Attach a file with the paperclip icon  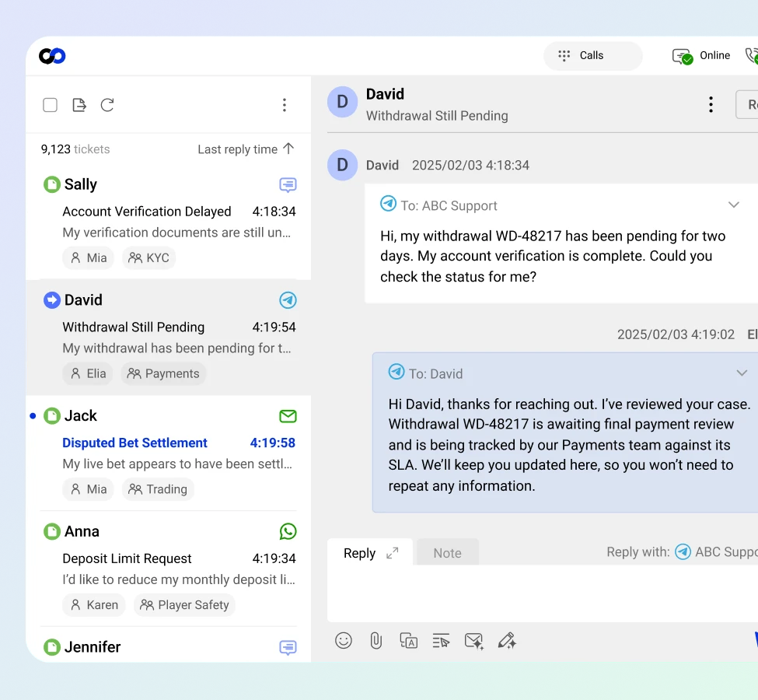click(376, 640)
